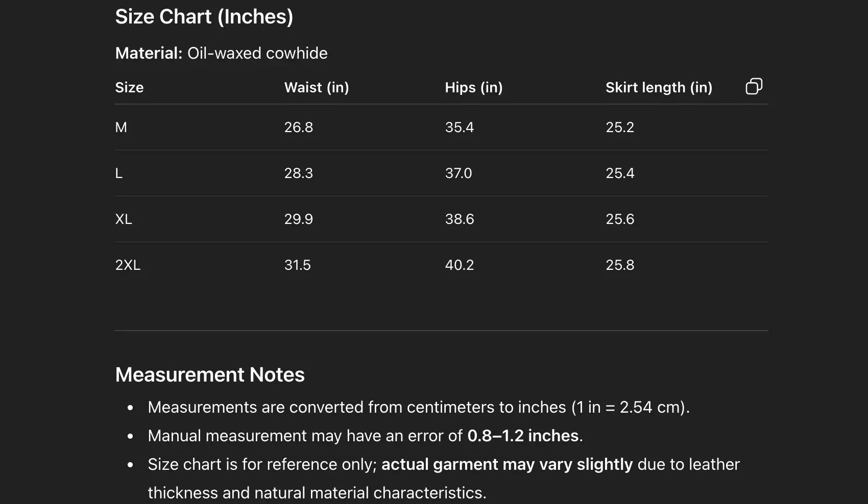
Task: Click waist value 31.5 for size 2XL
Action: coord(297,265)
